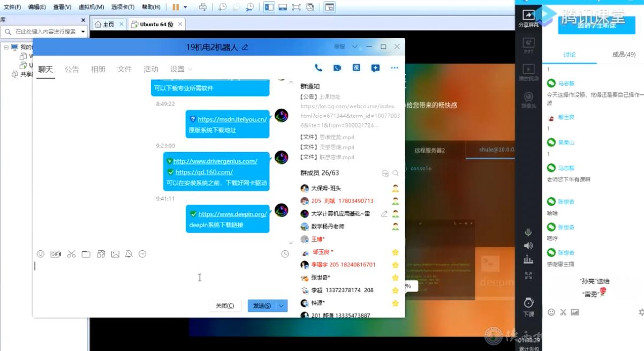
Task: Open the https://www.deepin.org/ link
Action: pyautogui.click(x=232, y=214)
